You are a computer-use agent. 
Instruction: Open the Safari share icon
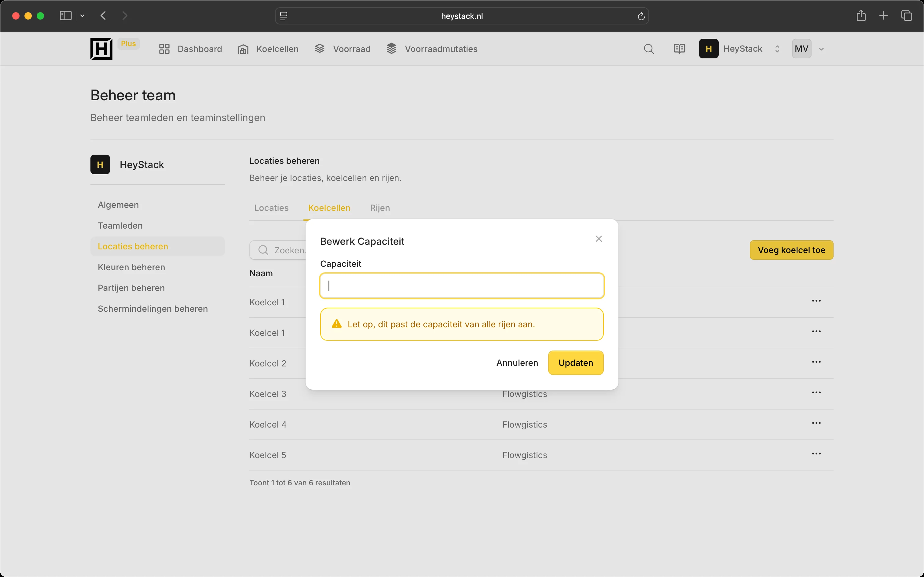pyautogui.click(x=861, y=16)
